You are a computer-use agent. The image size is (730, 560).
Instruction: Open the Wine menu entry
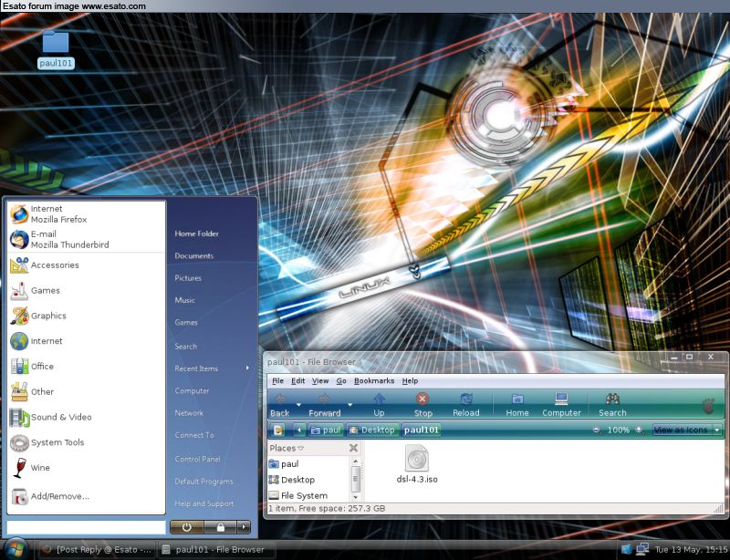(x=87, y=467)
